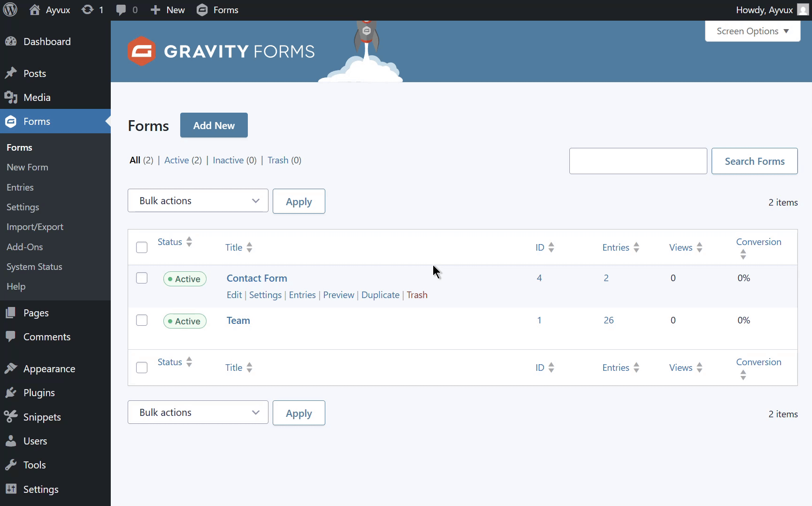812x506 pixels.
Task: Click Edit under Contact Form
Action: tap(234, 295)
